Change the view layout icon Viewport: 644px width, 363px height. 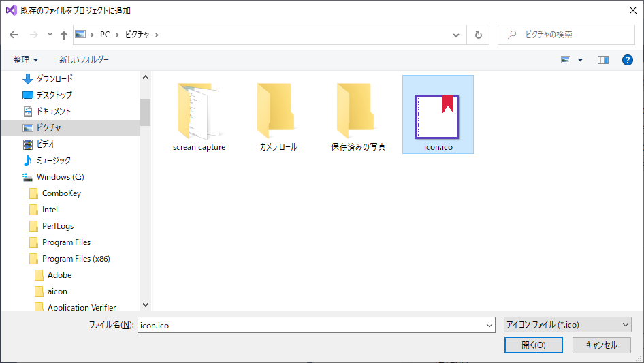pyautogui.click(x=566, y=60)
